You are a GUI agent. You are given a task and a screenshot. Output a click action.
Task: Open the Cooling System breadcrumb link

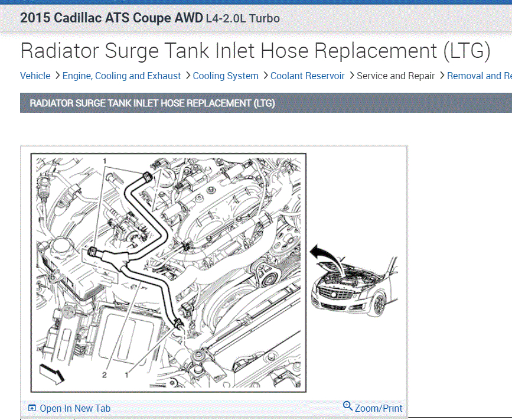(226, 76)
